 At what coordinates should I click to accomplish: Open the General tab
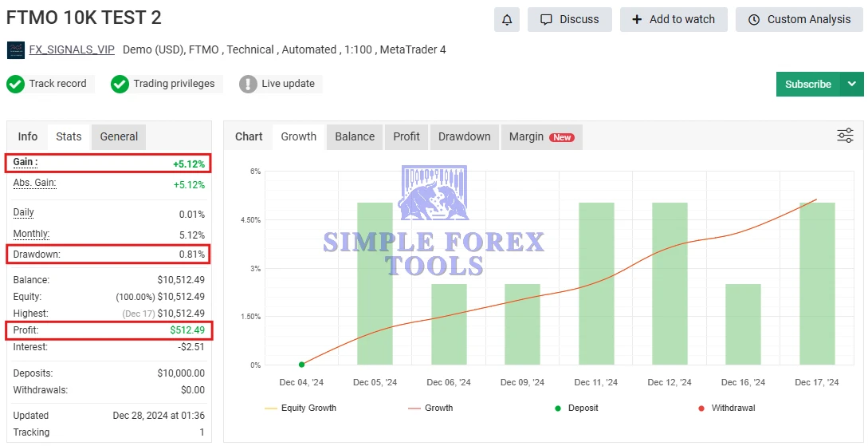point(119,136)
